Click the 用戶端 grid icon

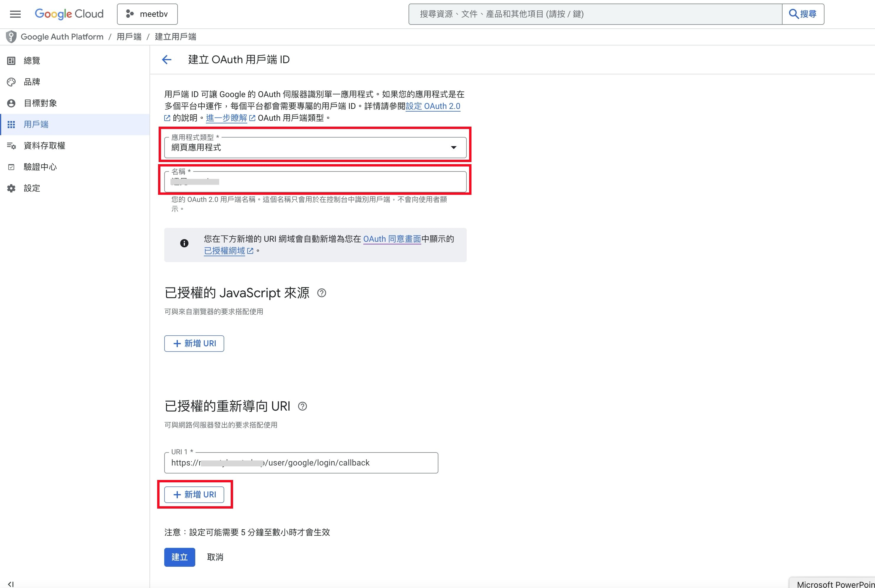11,125
